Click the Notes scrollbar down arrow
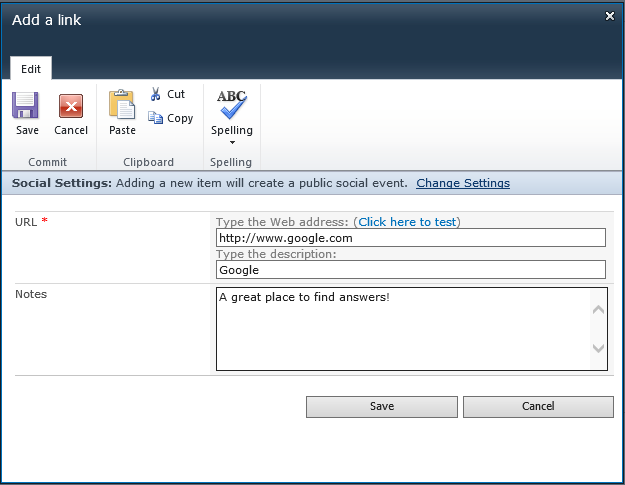Screen dimensions: 625x485 (599, 348)
